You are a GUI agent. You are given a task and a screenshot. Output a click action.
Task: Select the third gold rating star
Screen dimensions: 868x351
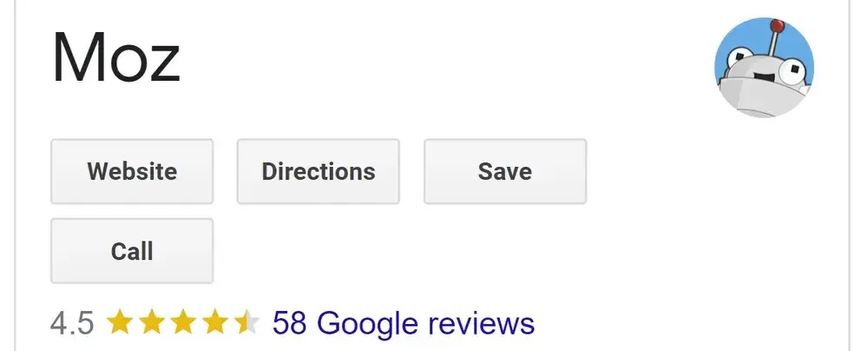point(183,323)
